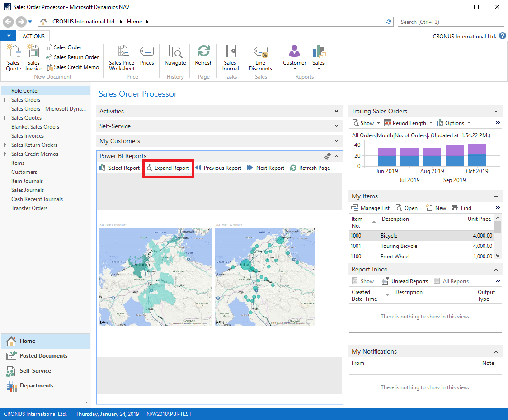
Task: Expand the Activities section
Action: click(336, 111)
